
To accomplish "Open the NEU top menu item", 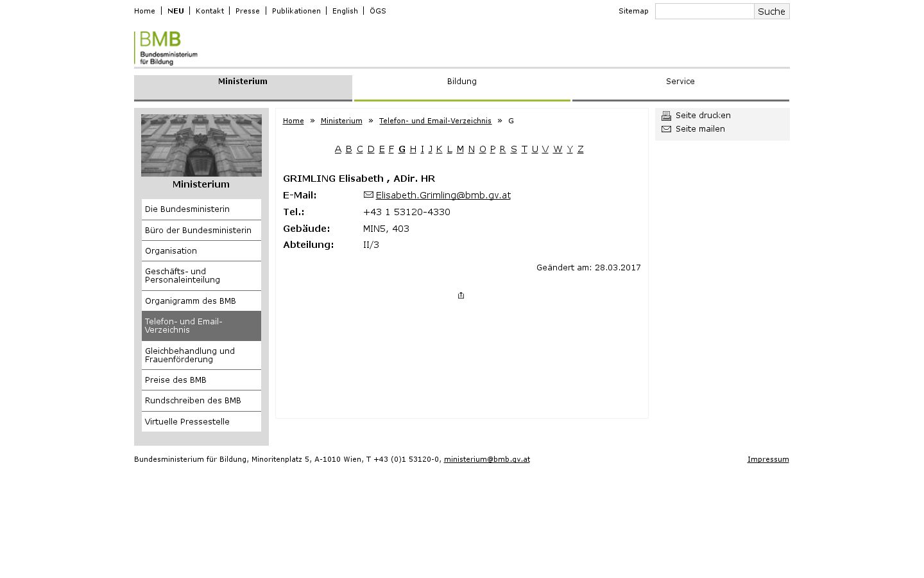I will pyautogui.click(x=175, y=11).
